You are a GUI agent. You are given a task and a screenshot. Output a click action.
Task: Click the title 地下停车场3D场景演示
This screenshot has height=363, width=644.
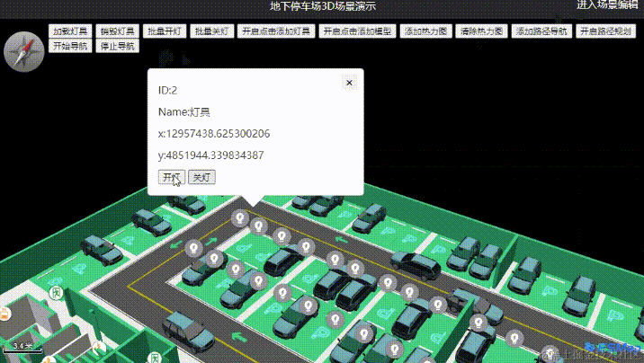pos(323,5)
